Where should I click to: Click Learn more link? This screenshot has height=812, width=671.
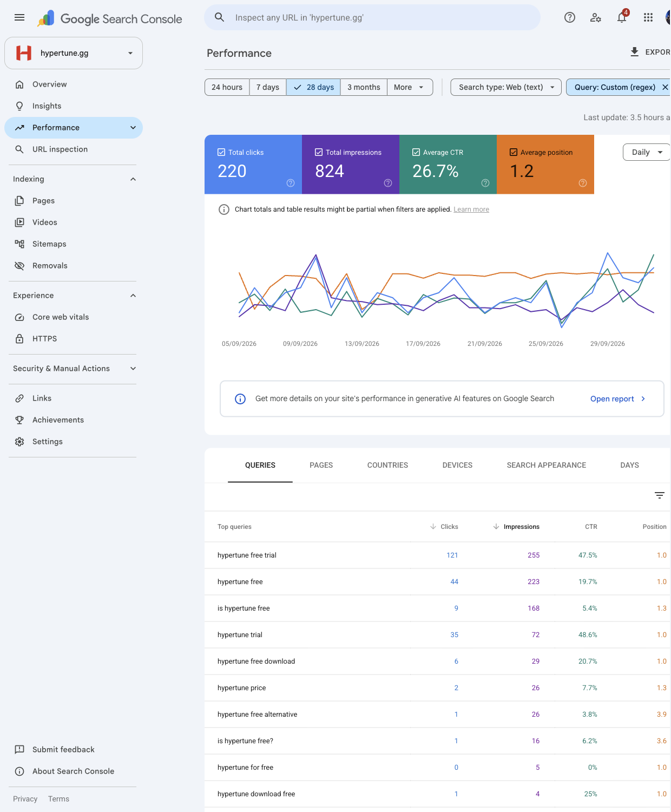pos(471,209)
